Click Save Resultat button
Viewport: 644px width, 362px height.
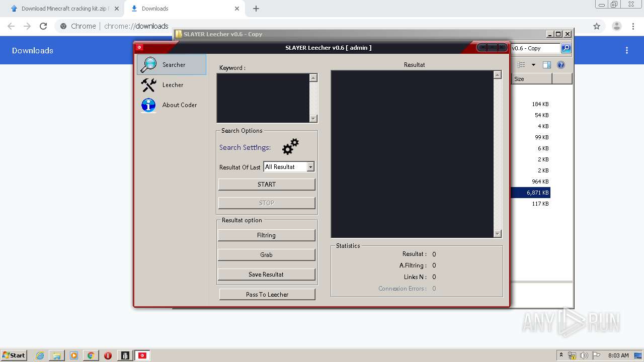coord(266,275)
